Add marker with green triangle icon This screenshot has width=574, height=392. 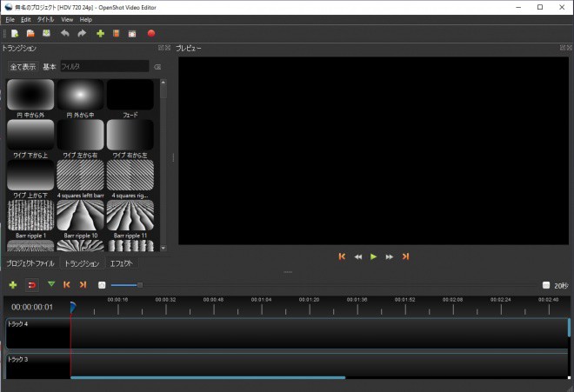[x=51, y=284]
